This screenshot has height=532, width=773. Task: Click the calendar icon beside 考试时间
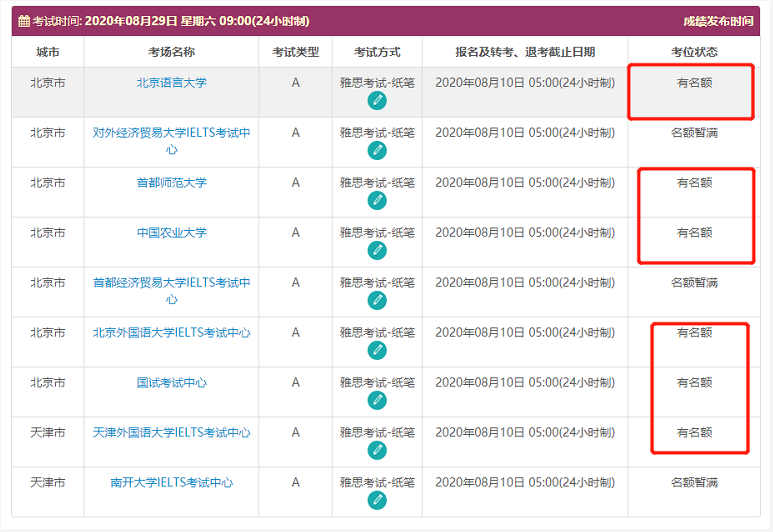pyautogui.click(x=24, y=21)
